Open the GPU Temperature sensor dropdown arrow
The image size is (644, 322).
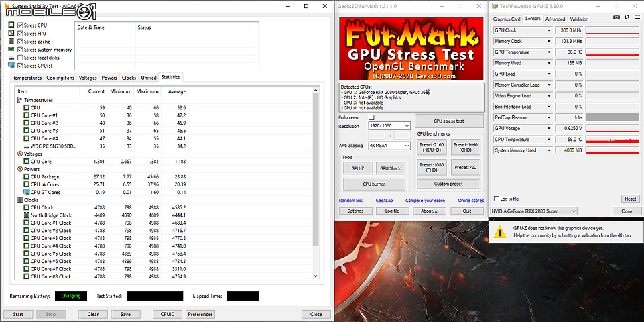(x=549, y=52)
